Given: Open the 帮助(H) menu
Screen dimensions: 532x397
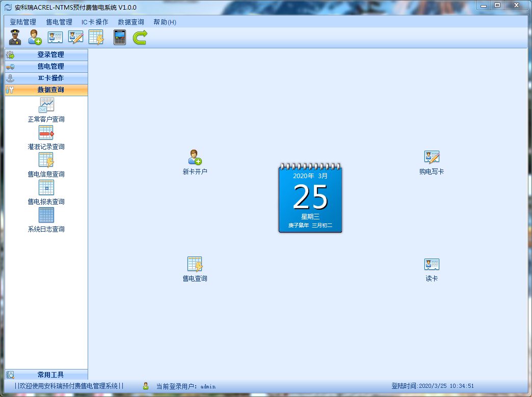Looking at the screenshot, I should pyautogui.click(x=165, y=22).
